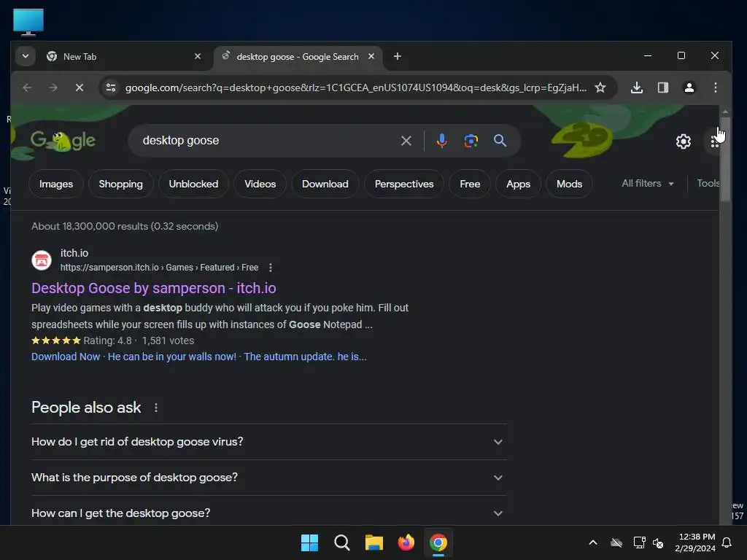Open People also ask options menu
This screenshot has height=560, width=747.
pos(156,408)
